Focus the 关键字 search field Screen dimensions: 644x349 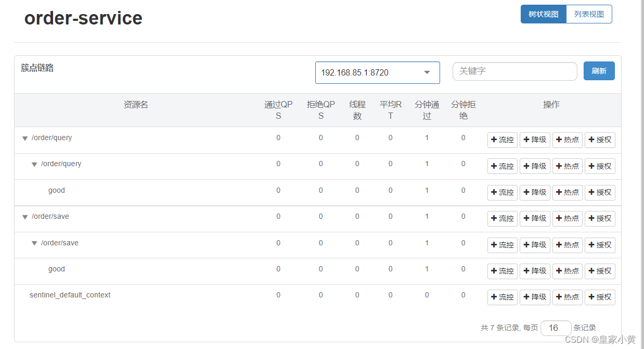(x=515, y=71)
